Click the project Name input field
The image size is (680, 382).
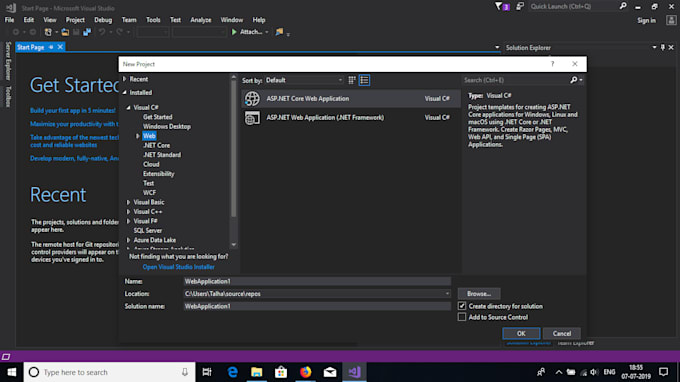pyautogui.click(x=317, y=281)
